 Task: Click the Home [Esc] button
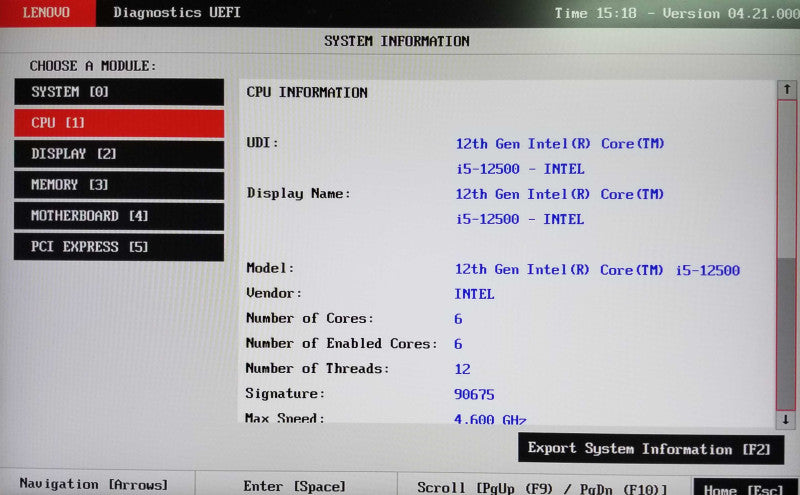coord(746,487)
